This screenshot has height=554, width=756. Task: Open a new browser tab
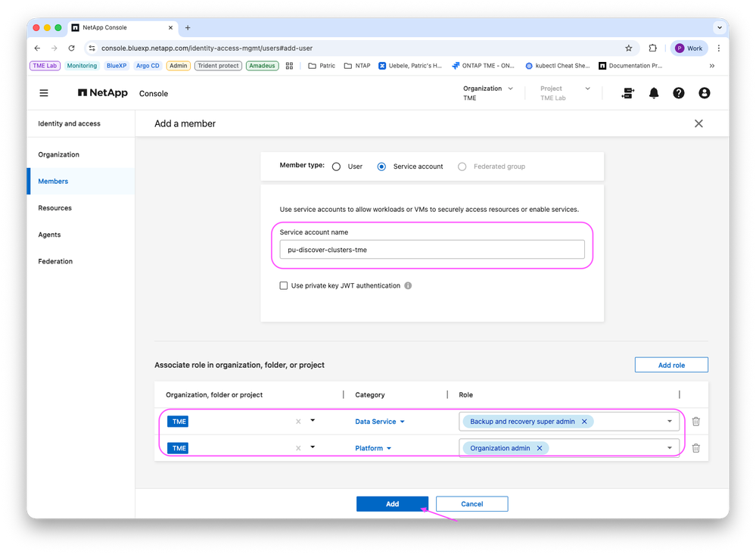tap(188, 27)
